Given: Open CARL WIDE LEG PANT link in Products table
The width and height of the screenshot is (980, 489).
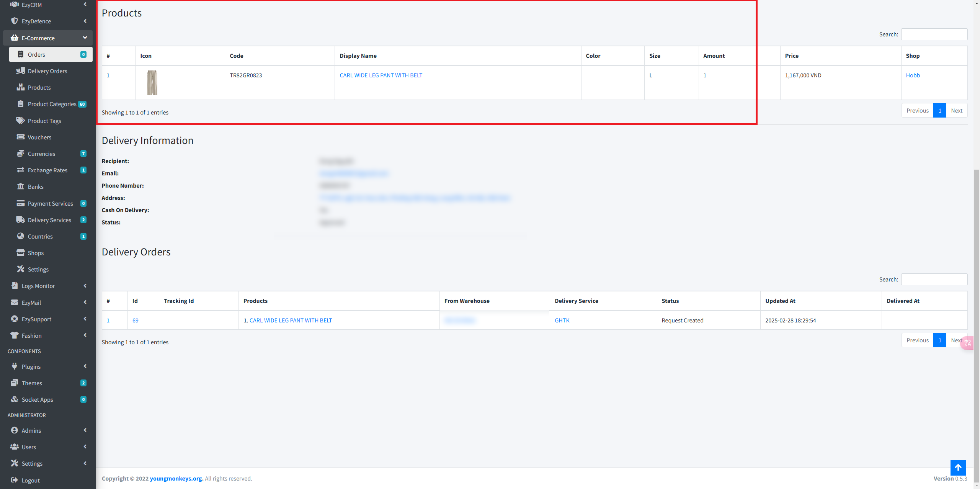Looking at the screenshot, I should 381,75.
